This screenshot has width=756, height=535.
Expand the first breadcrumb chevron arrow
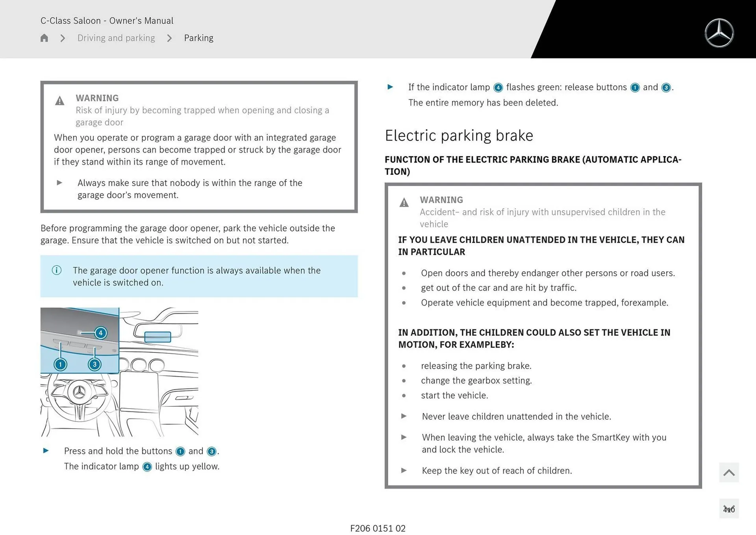(62, 38)
